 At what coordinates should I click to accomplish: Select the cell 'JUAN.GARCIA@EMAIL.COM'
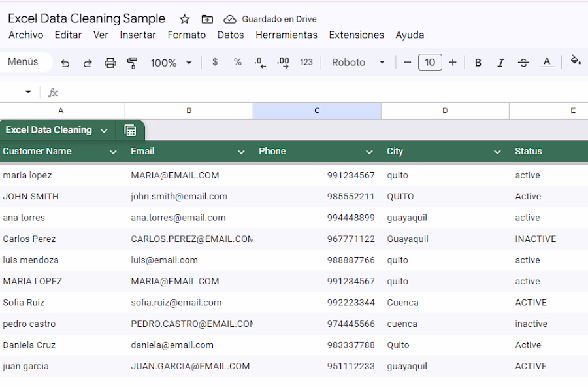pyautogui.click(x=189, y=366)
